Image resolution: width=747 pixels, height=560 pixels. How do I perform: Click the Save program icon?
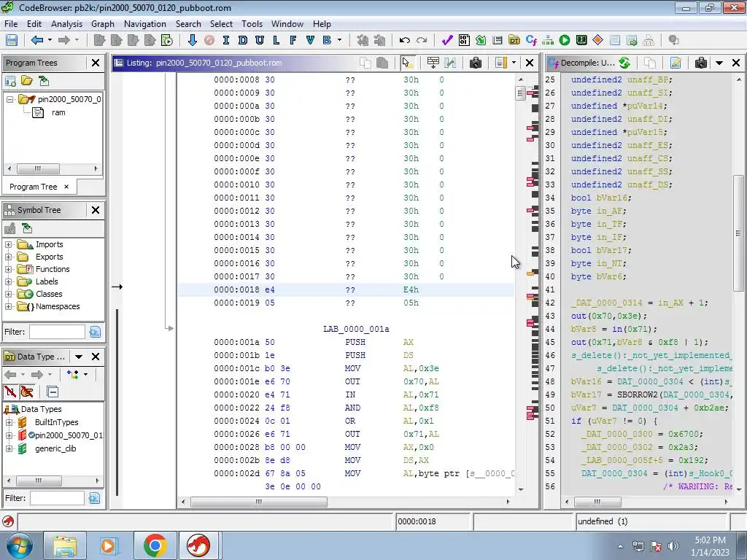(12, 41)
